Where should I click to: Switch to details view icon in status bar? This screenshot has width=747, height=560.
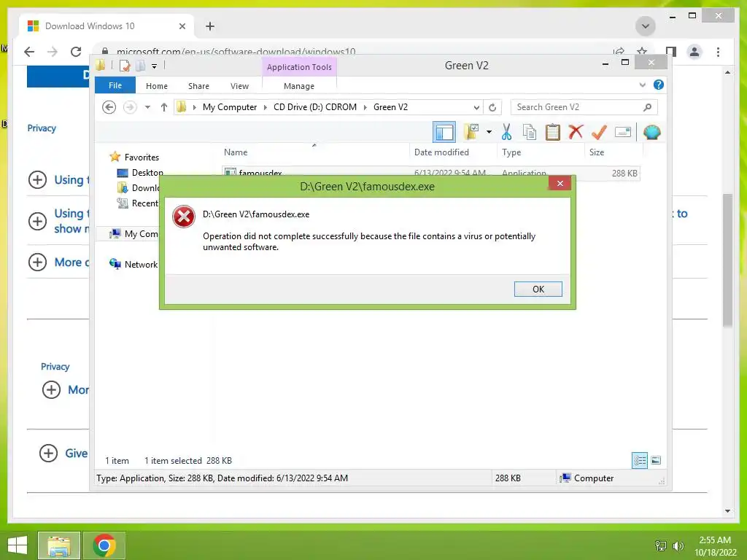pos(639,460)
